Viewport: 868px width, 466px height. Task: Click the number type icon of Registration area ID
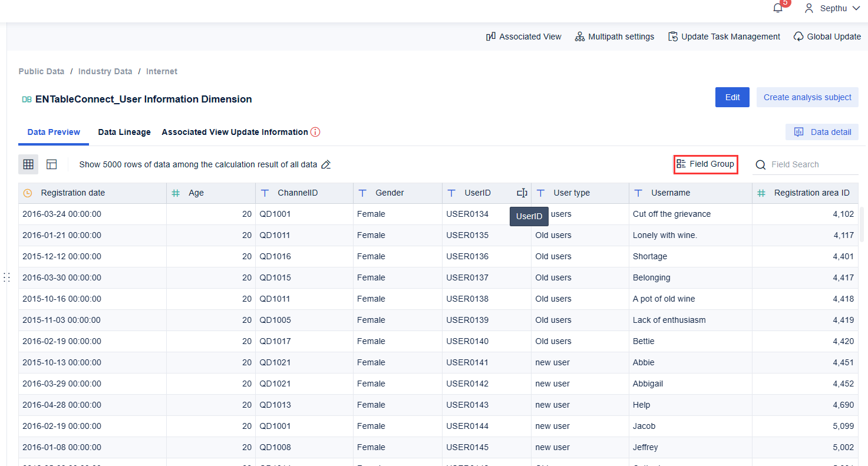coord(761,193)
